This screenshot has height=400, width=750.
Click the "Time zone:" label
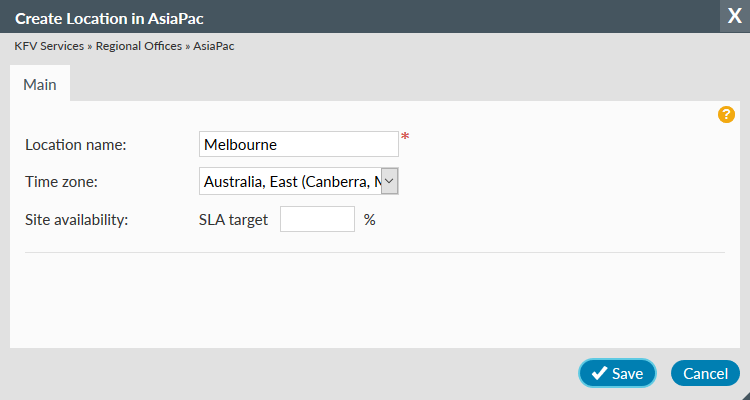(x=61, y=181)
